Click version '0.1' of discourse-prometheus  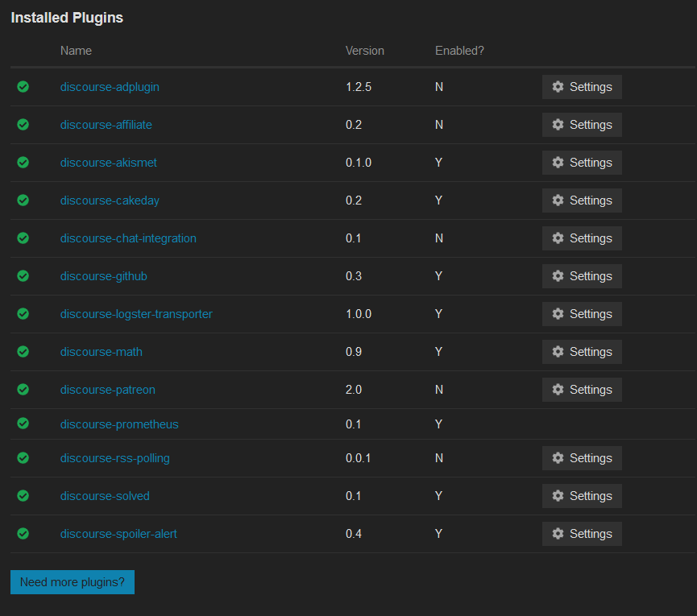pyautogui.click(x=354, y=424)
